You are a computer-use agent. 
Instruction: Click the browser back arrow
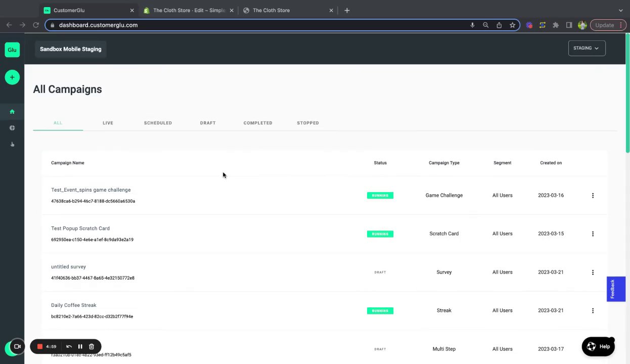9,25
